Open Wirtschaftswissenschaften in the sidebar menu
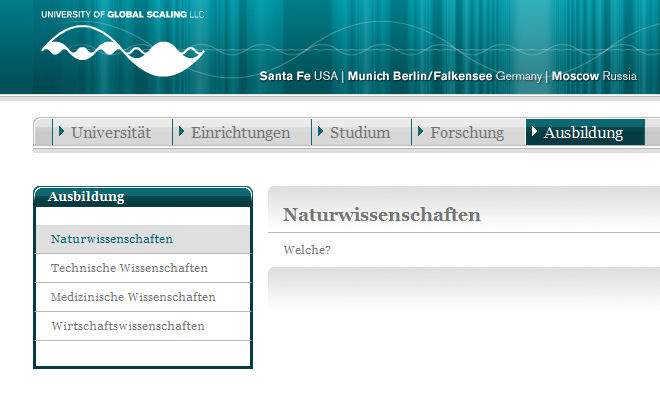Screen dimensions: 660x420 [x=128, y=326]
